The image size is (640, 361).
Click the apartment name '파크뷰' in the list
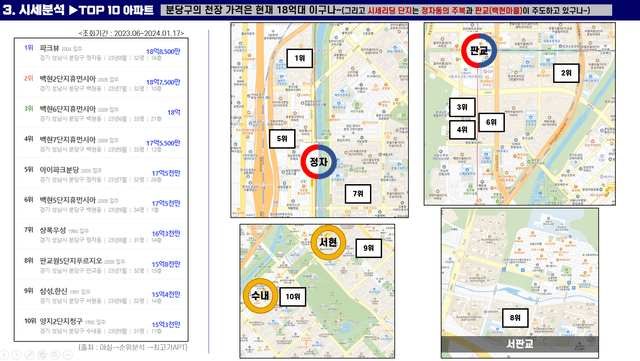pos(49,48)
